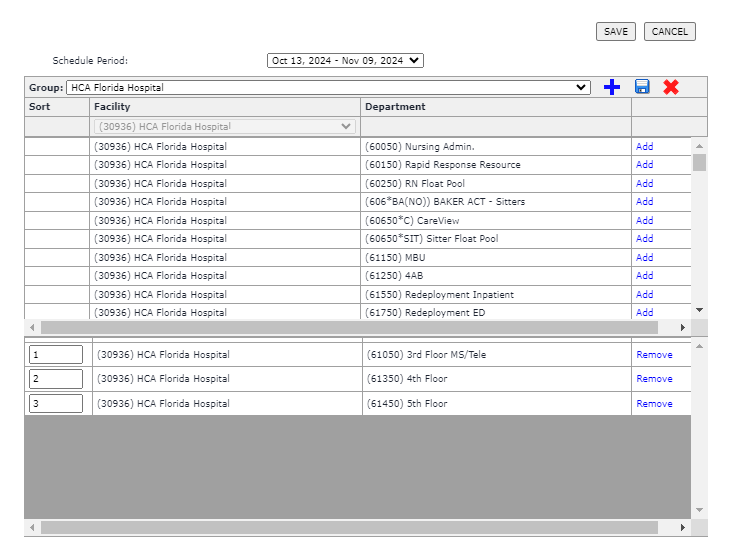The height and width of the screenshot is (558, 733).
Task: Add the Redeployment ED department
Action: [644, 312]
